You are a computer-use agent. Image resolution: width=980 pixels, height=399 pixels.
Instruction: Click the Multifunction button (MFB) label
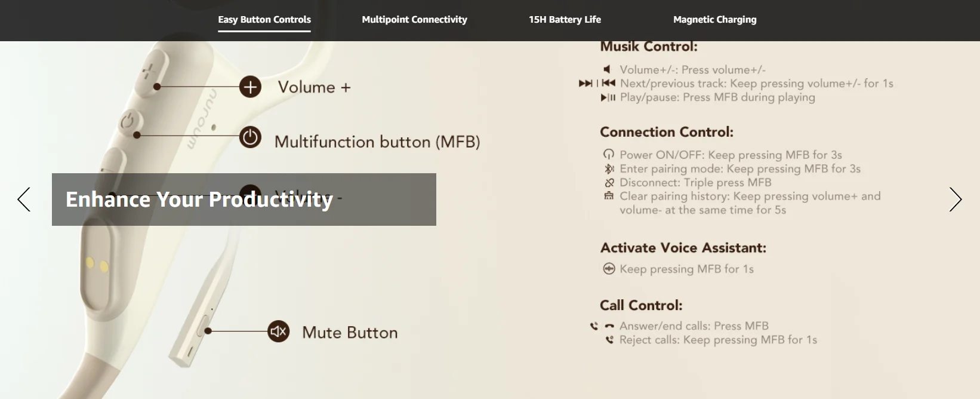[377, 142]
